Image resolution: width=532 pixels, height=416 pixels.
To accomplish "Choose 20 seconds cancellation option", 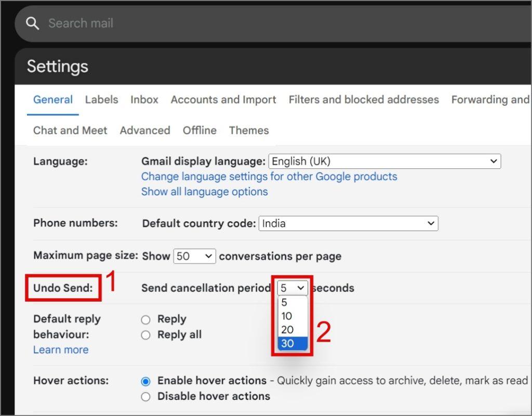I will (292, 330).
